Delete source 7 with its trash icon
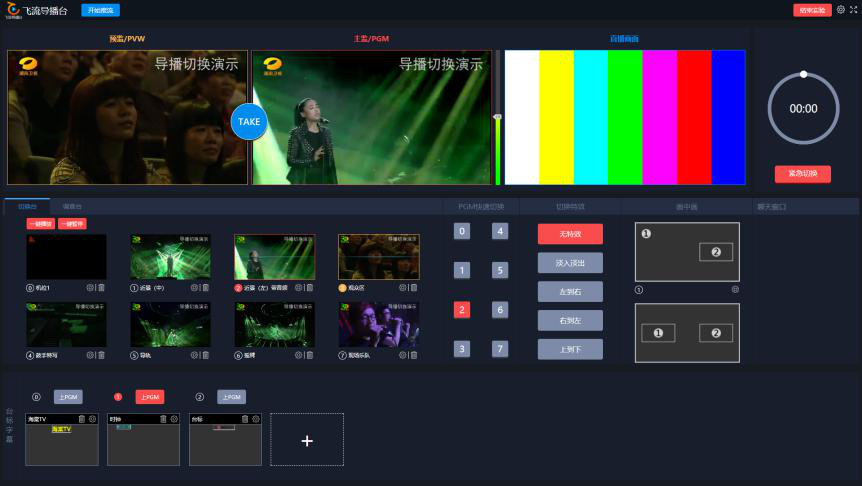 (x=414, y=355)
